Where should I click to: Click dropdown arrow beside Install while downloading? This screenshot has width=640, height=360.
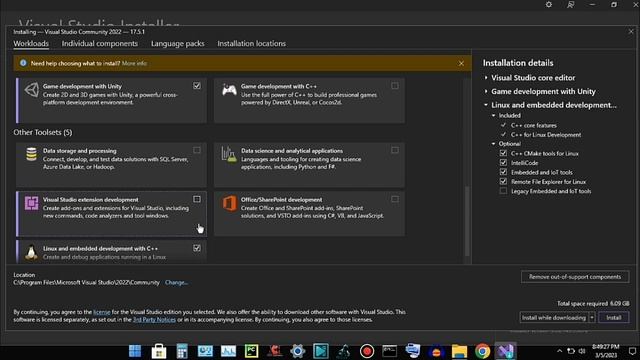(x=592, y=318)
